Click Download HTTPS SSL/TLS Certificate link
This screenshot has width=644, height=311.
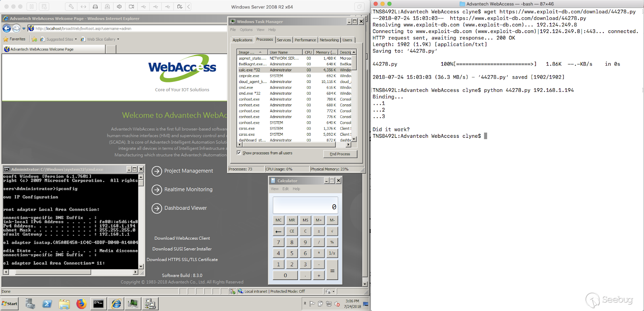(182, 259)
